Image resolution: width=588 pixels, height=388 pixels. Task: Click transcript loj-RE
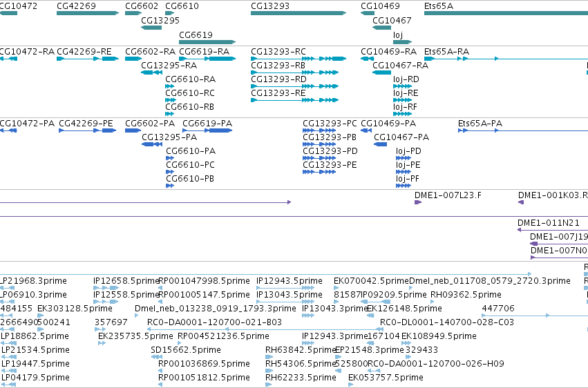pos(406,93)
